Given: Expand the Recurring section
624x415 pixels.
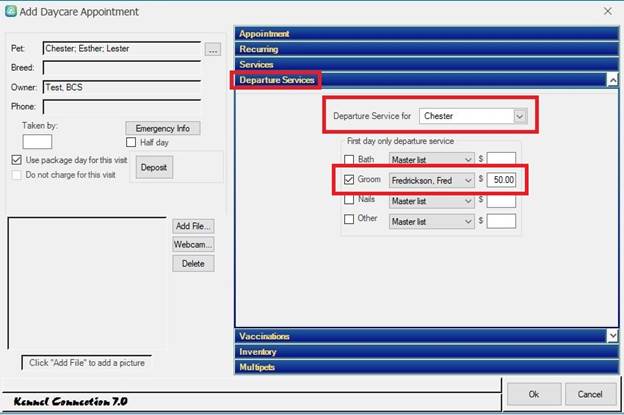Looking at the screenshot, I should pyautogui.click(x=427, y=49).
